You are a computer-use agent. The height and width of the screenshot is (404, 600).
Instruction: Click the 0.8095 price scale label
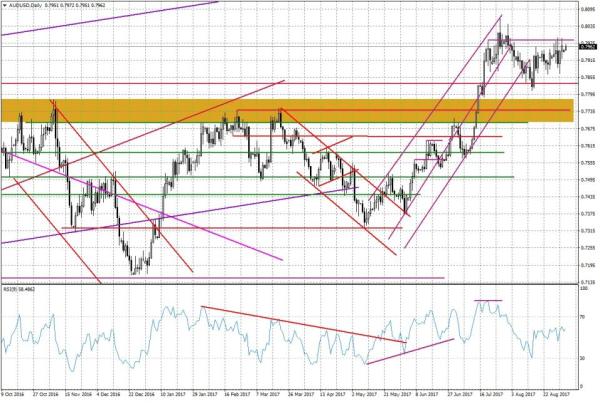click(587, 9)
